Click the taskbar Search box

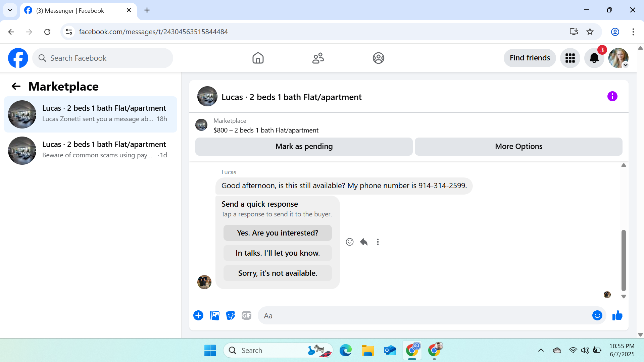278,350
